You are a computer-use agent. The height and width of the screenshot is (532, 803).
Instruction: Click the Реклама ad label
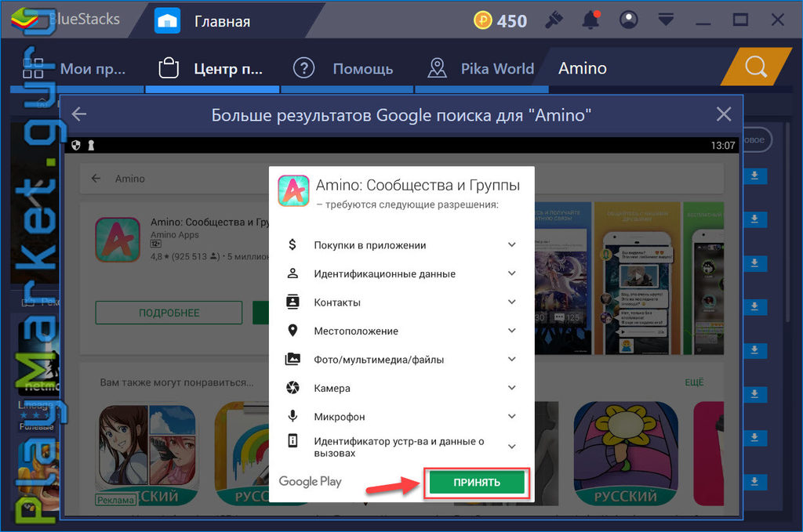pyautogui.click(x=116, y=500)
